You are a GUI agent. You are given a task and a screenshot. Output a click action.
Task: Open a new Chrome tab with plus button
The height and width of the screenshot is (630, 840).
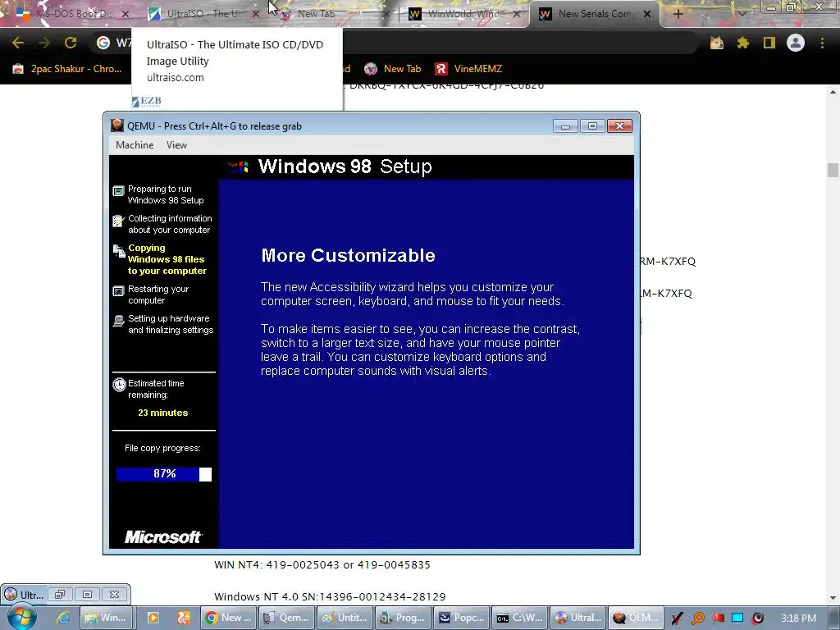(678, 14)
